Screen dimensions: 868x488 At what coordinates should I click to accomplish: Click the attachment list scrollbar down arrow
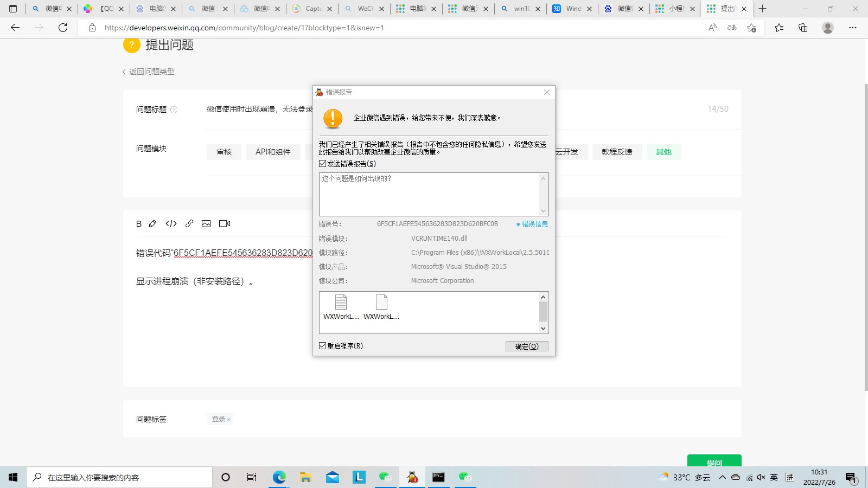tap(543, 329)
